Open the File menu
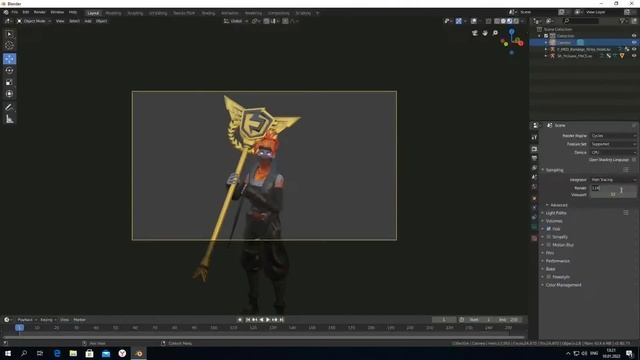 point(14,12)
